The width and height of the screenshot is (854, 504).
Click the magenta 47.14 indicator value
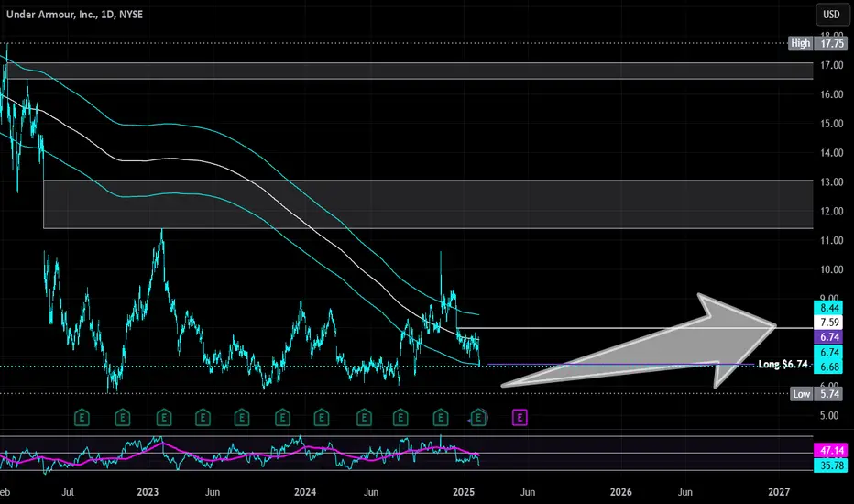[830, 451]
